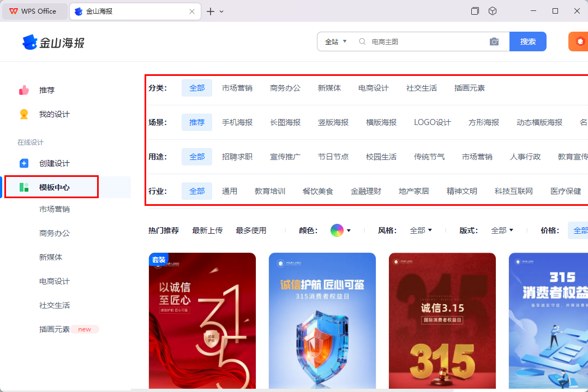Select the 模板中心 sidebar icon
The height and width of the screenshot is (392, 588).
coord(24,186)
